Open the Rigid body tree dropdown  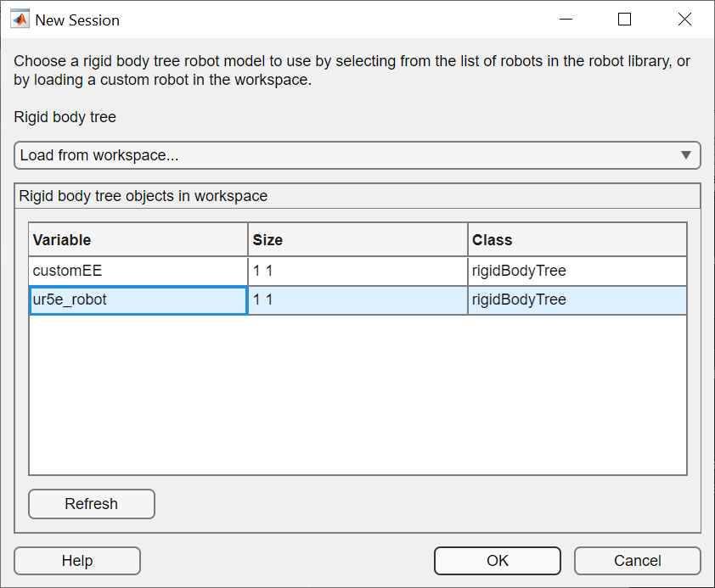(x=357, y=155)
